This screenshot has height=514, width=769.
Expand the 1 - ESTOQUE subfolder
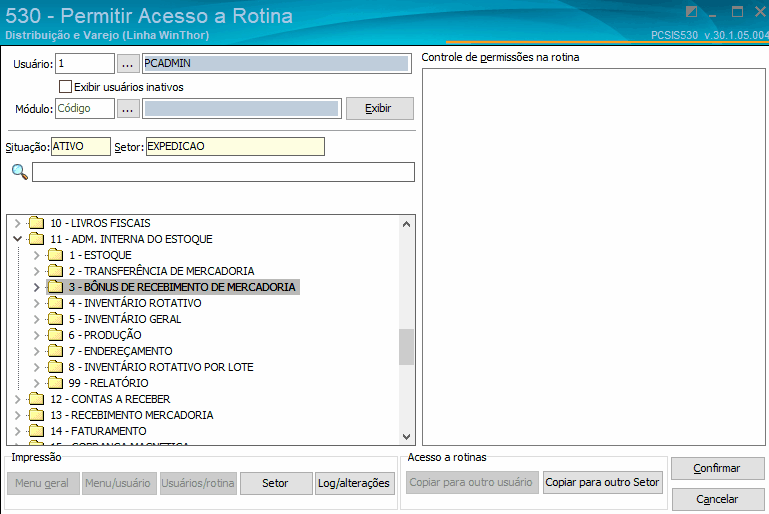click(x=36, y=255)
